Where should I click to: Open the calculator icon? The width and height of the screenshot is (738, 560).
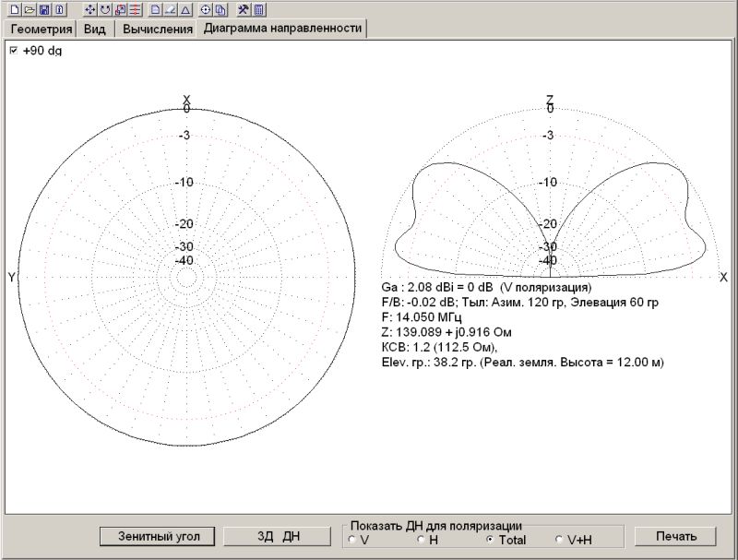point(259,9)
